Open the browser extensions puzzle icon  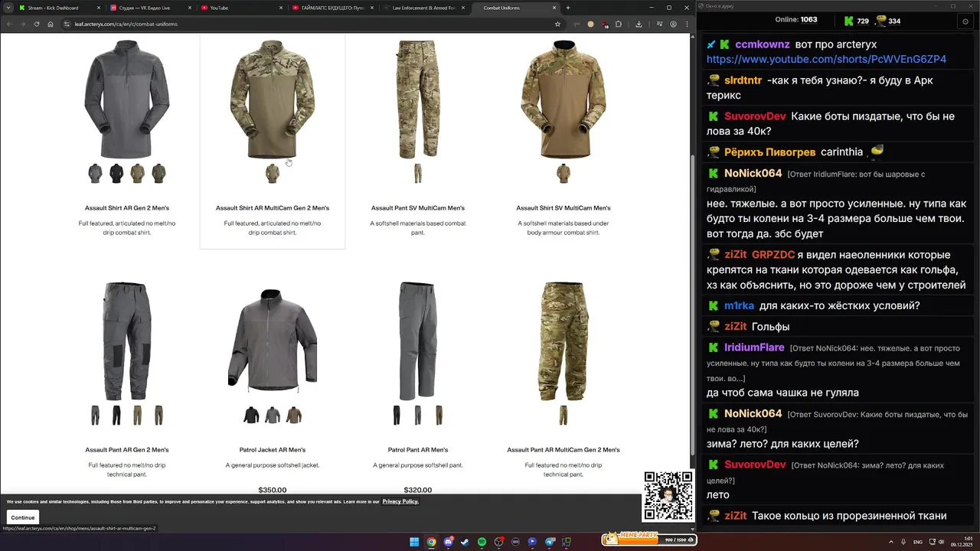pyautogui.click(x=618, y=24)
